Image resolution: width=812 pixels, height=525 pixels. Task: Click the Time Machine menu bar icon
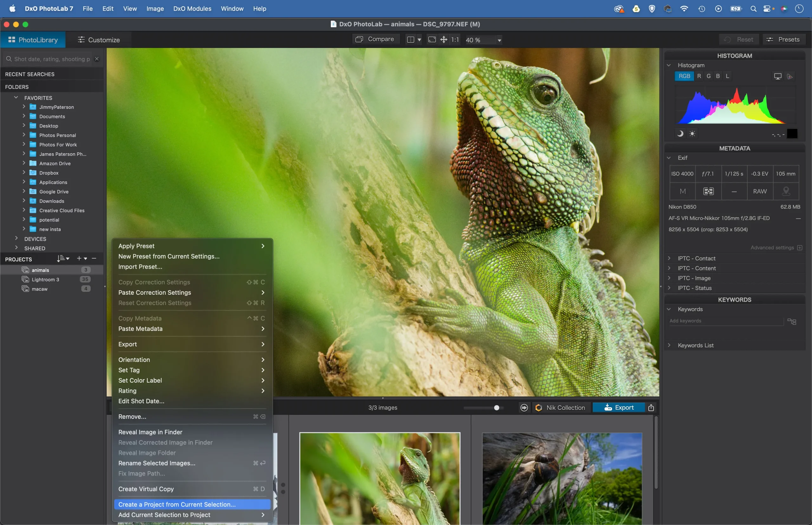click(x=702, y=9)
